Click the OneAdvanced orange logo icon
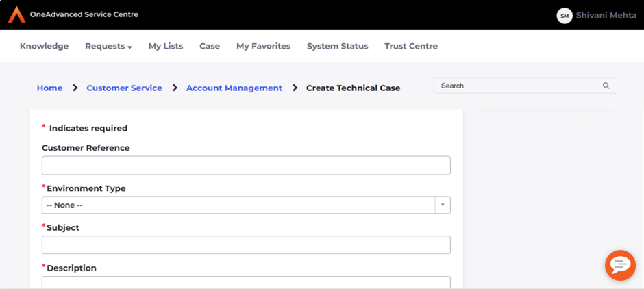The image size is (644, 289). pyautogui.click(x=16, y=14)
